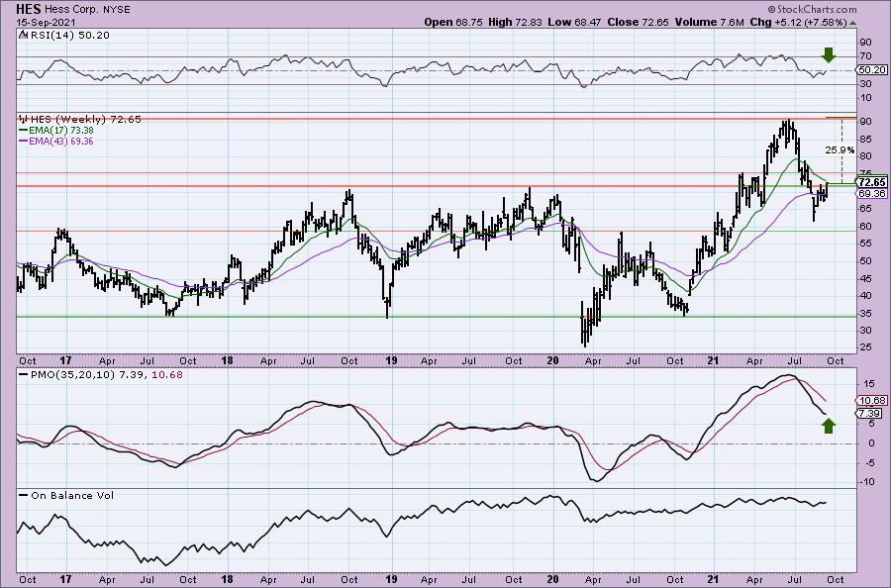Image resolution: width=891 pixels, height=588 pixels.
Task: Click the High 72.83 value
Action: click(515, 22)
